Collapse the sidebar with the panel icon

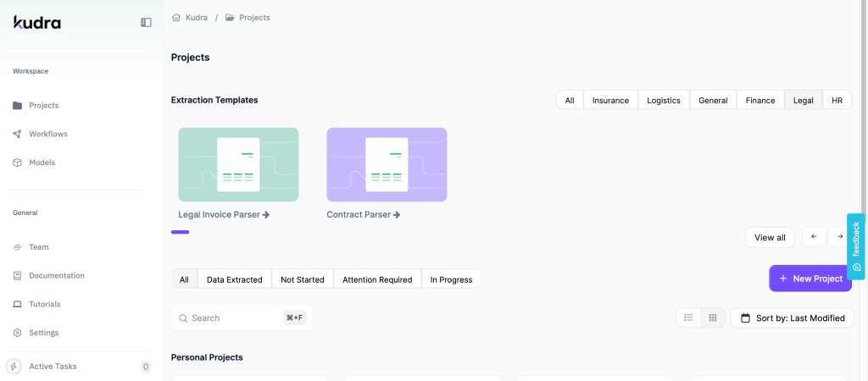click(x=146, y=23)
